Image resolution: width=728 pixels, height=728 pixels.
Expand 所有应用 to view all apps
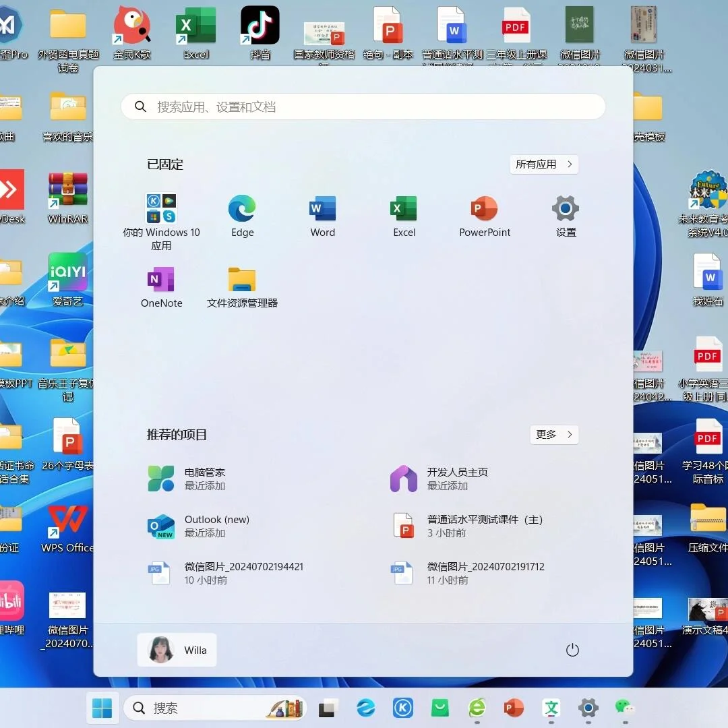[544, 164]
